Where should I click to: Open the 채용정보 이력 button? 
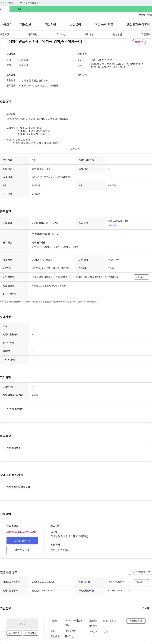136,621
